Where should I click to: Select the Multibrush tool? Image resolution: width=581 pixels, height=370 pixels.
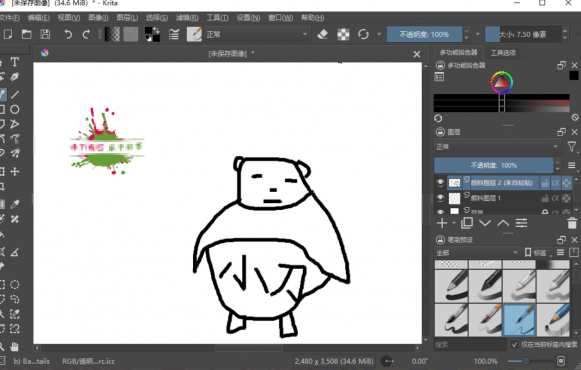pyautogui.click(x=14, y=153)
